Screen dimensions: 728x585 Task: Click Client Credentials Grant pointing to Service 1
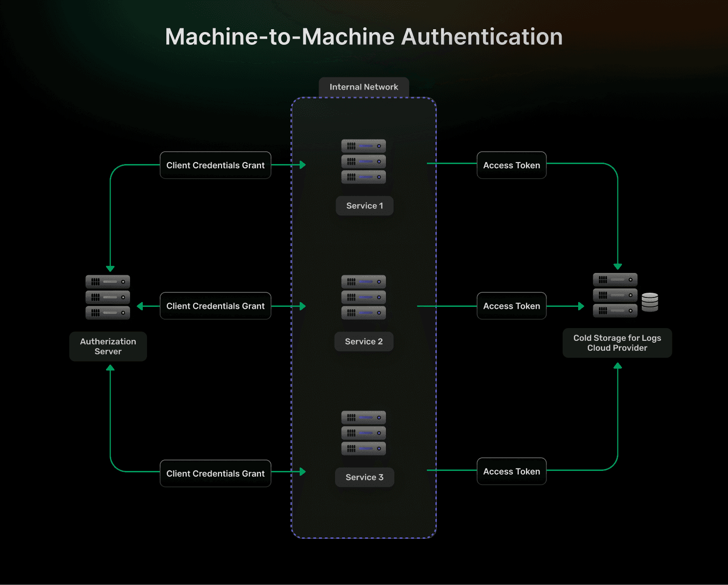[x=215, y=165]
